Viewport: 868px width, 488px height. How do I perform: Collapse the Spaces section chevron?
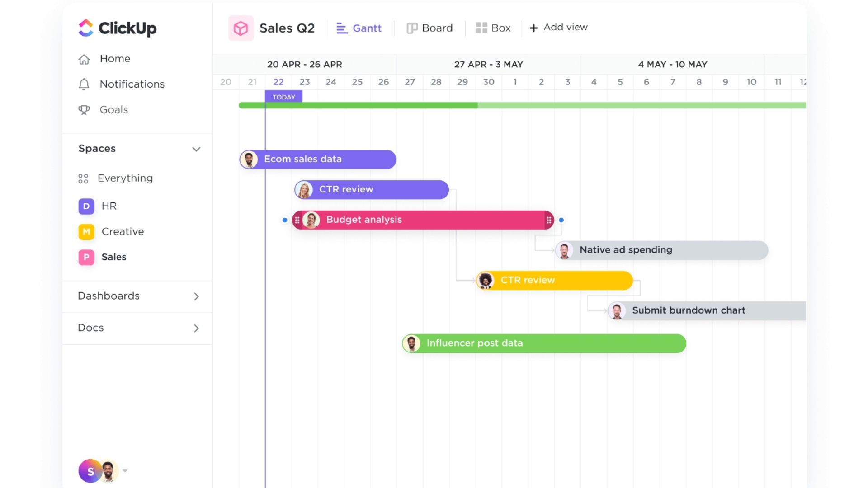pyautogui.click(x=196, y=149)
